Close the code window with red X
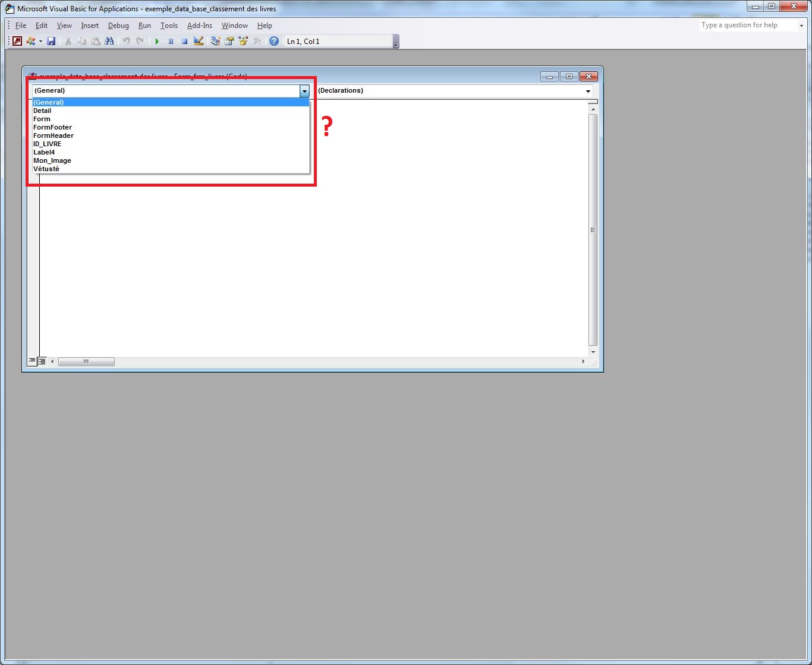This screenshot has height=665, width=812. tap(588, 77)
